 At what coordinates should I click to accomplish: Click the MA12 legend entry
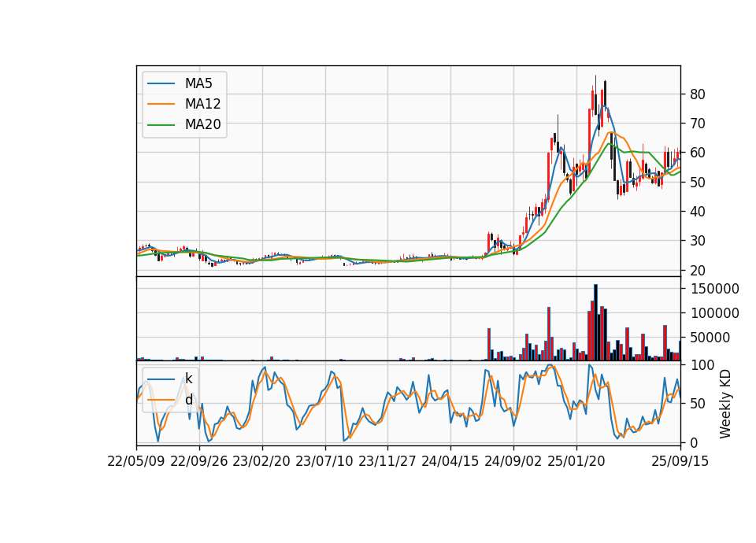point(184,104)
